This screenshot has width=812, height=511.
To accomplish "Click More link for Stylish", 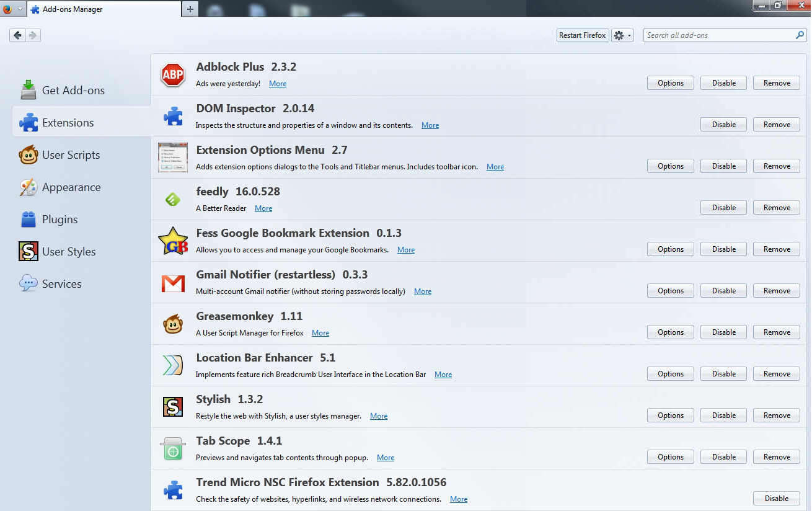I will [x=379, y=416].
